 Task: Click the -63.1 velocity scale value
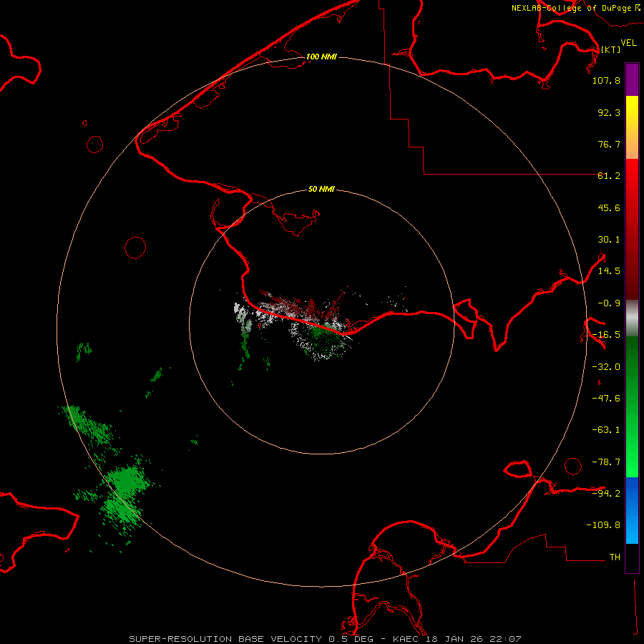point(606,430)
